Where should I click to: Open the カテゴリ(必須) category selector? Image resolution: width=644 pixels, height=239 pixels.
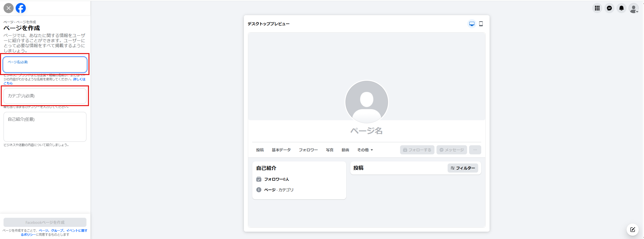tap(45, 96)
